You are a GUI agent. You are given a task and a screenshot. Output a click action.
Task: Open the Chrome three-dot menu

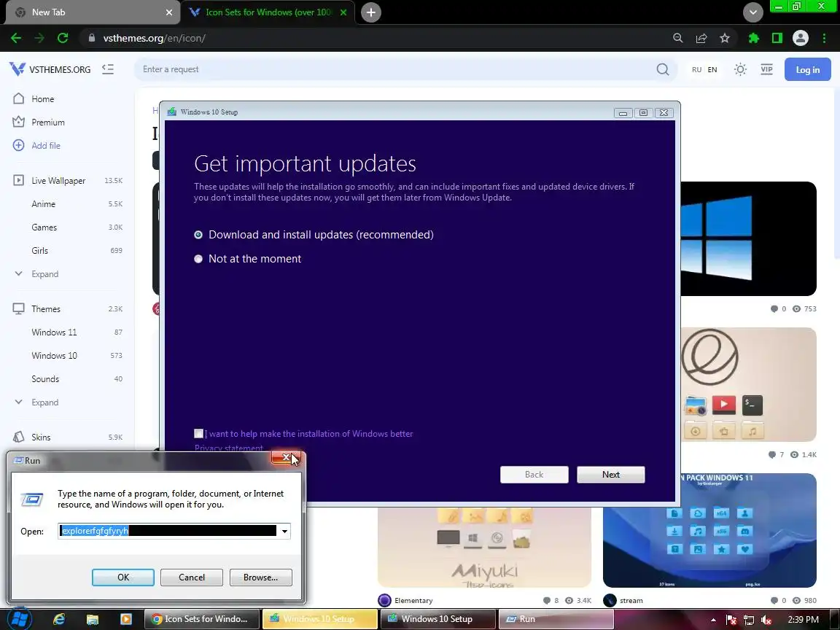tap(824, 38)
